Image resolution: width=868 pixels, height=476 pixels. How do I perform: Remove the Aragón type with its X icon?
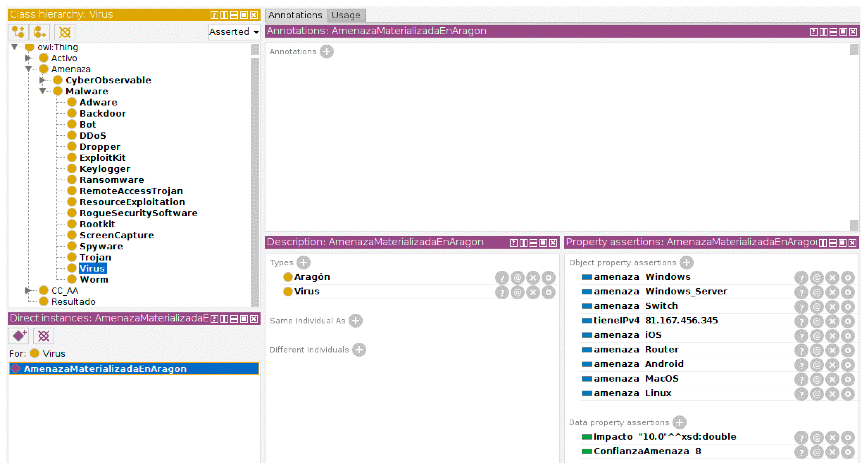pyautogui.click(x=533, y=278)
